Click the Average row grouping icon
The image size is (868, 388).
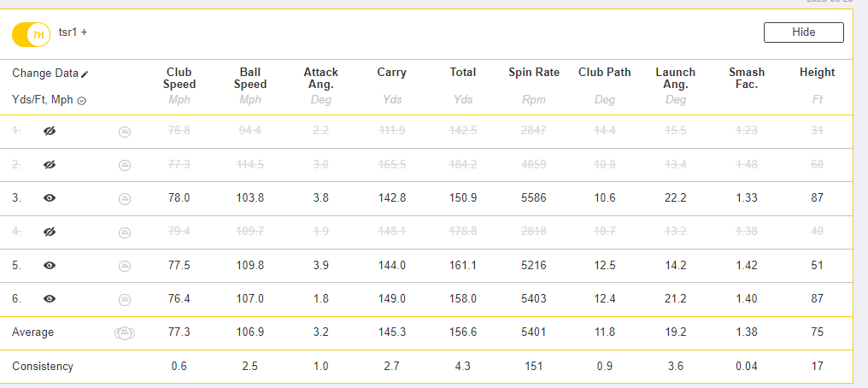125,333
